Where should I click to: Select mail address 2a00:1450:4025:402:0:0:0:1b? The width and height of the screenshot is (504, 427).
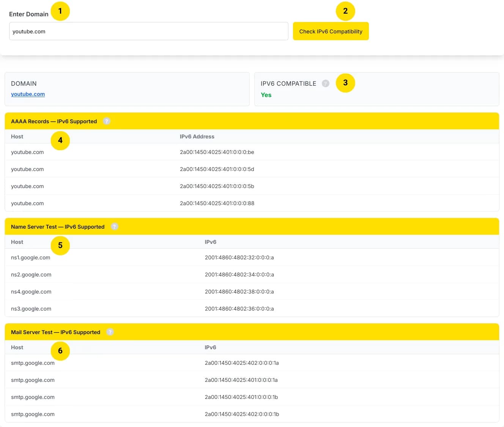coord(242,414)
